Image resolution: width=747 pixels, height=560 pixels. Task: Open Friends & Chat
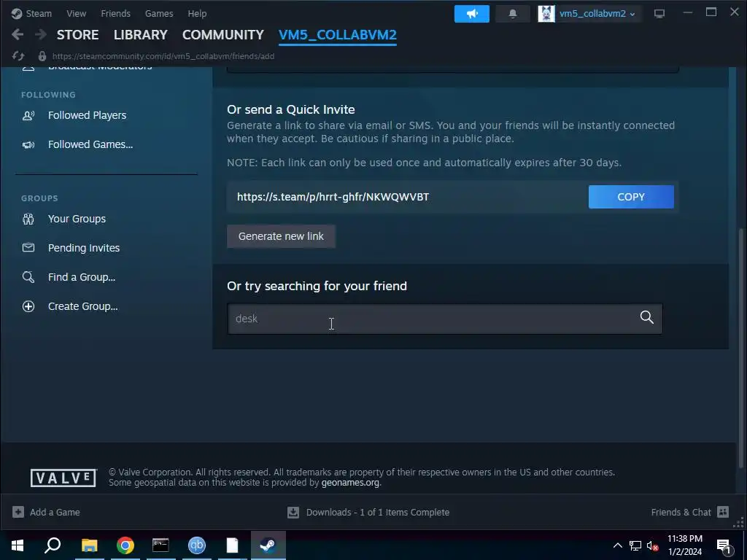click(681, 513)
